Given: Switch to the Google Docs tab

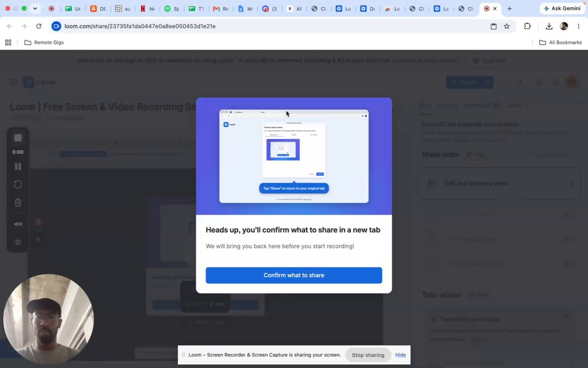Looking at the screenshot, I should (x=245, y=8).
